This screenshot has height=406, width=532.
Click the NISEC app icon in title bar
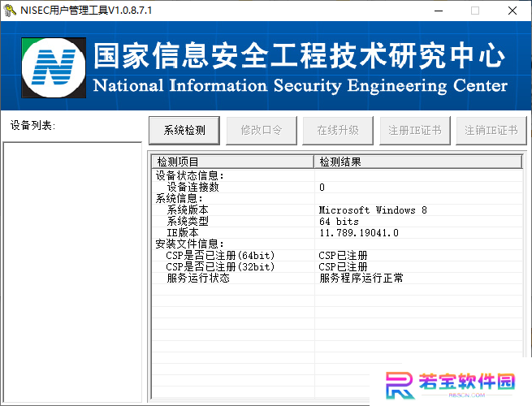[10, 11]
